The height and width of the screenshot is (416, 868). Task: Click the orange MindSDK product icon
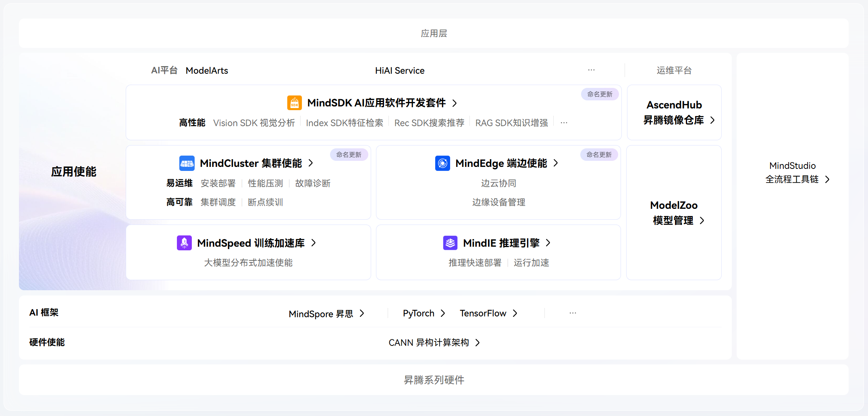[x=295, y=103]
